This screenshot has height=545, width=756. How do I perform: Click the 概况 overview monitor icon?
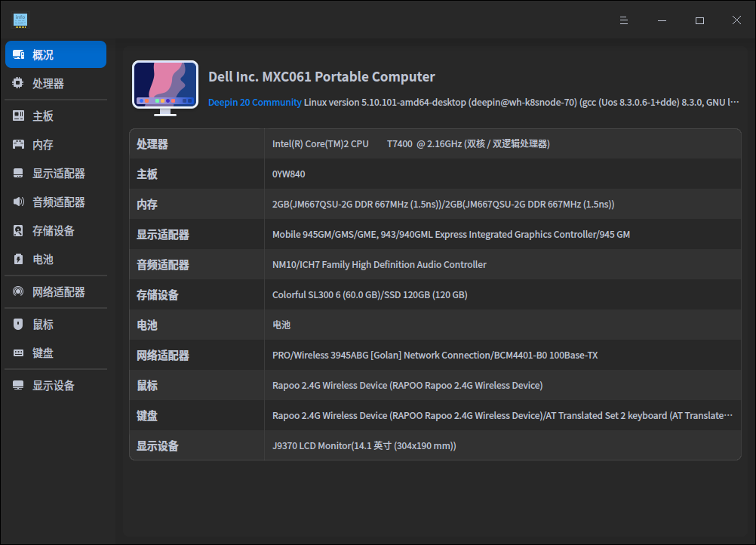pyautogui.click(x=17, y=54)
